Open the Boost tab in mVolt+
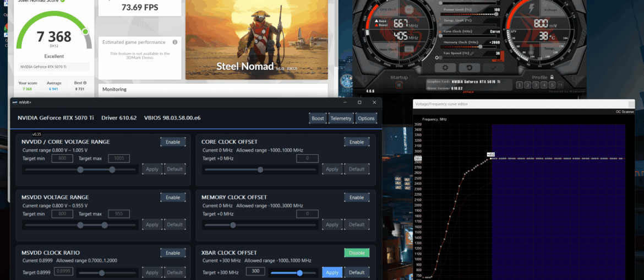The height and width of the screenshot is (280, 644). pos(318,119)
